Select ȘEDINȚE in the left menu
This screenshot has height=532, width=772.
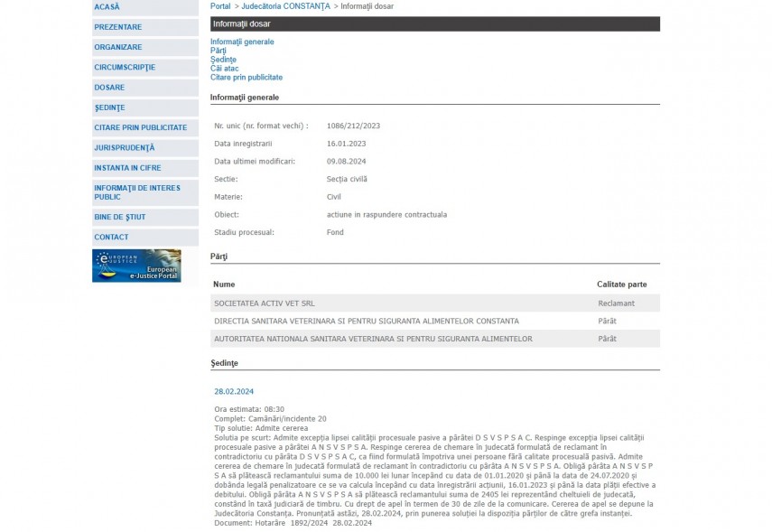point(109,107)
